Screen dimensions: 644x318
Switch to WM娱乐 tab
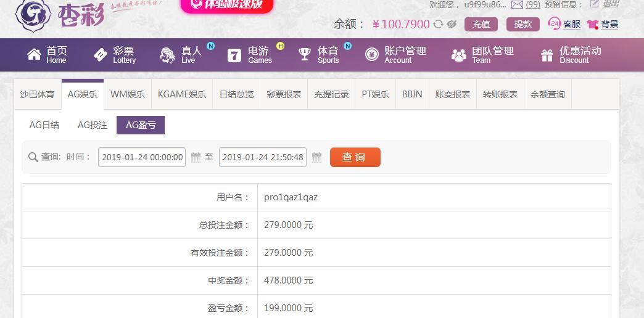(x=128, y=94)
